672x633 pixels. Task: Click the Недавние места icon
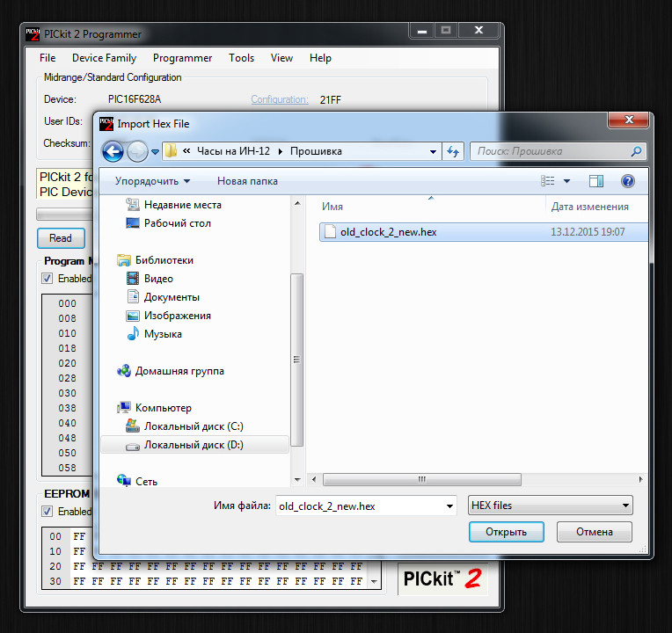[x=133, y=205]
